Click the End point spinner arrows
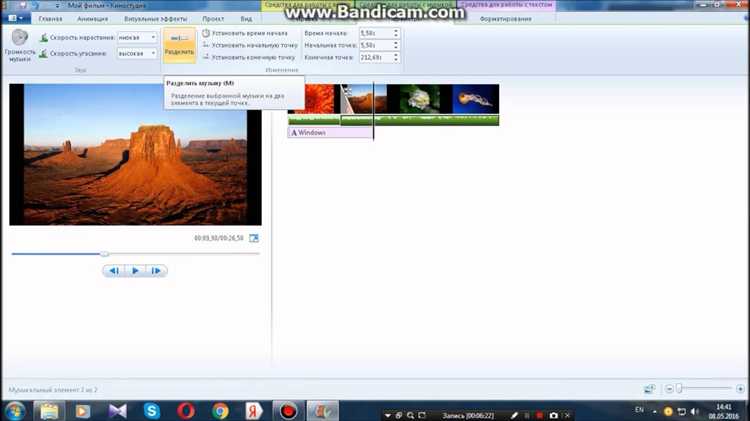The image size is (750, 421). coord(396,57)
